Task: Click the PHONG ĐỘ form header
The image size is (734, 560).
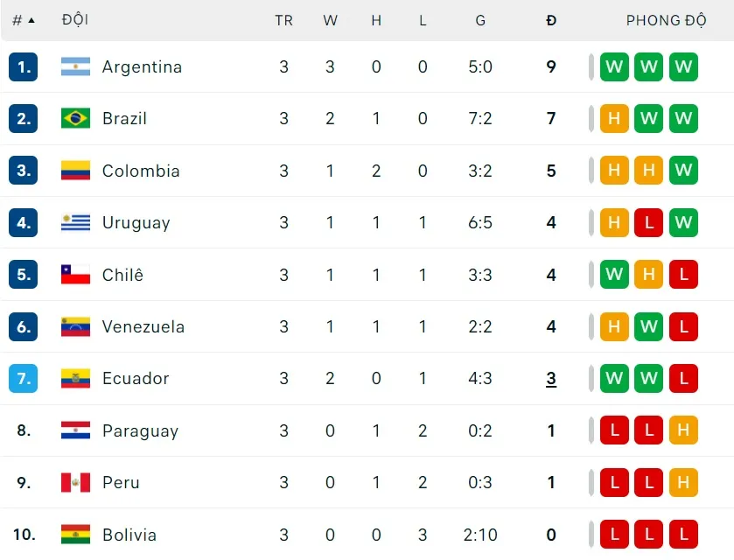Action: [x=666, y=20]
